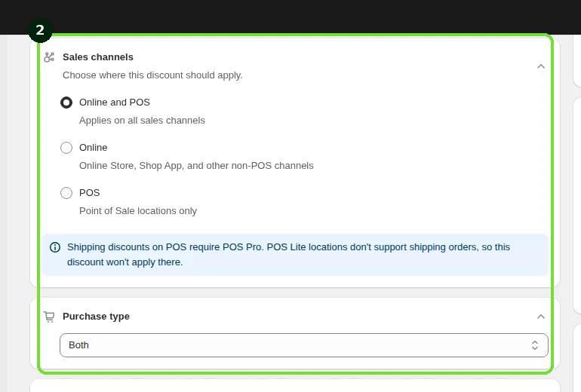Select the Online radio button
This screenshot has height=392, width=581.
(x=66, y=148)
